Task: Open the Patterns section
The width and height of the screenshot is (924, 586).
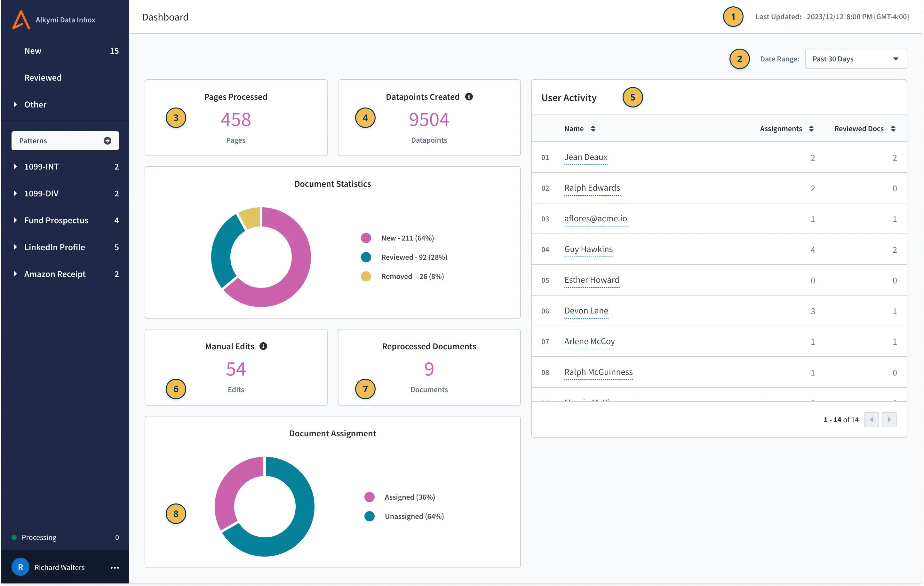Action: click(65, 141)
